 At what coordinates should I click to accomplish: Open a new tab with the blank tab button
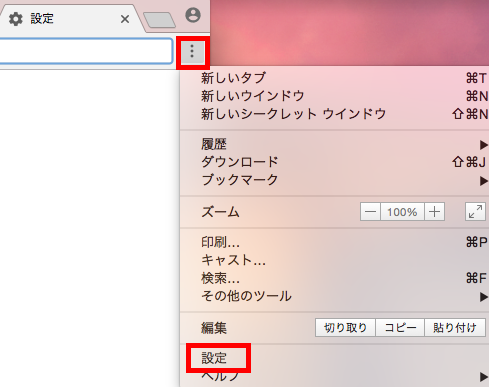tap(159, 20)
